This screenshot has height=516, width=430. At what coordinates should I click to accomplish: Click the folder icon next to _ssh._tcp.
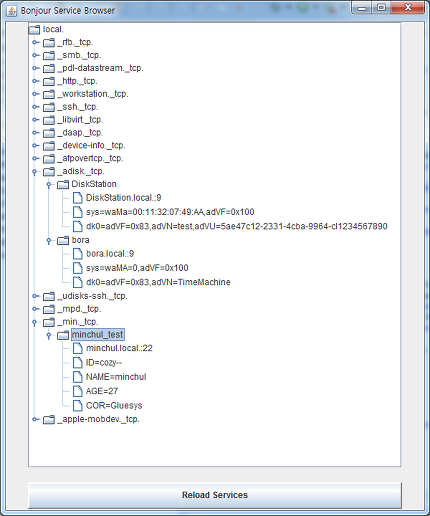49,107
